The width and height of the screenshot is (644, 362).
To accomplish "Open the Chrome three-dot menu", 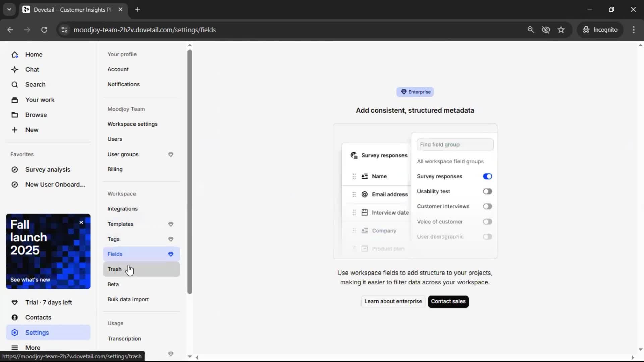I will pyautogui.click(x=634, y=30).
